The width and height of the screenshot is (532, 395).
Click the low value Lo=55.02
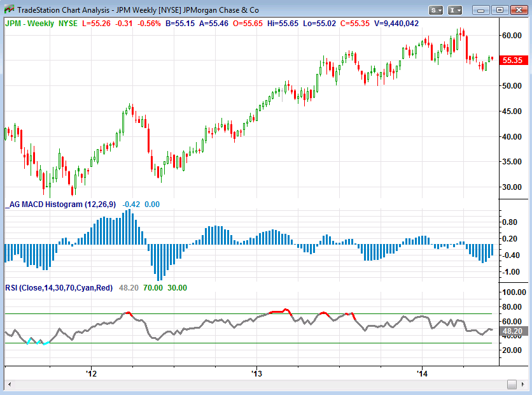319,24
